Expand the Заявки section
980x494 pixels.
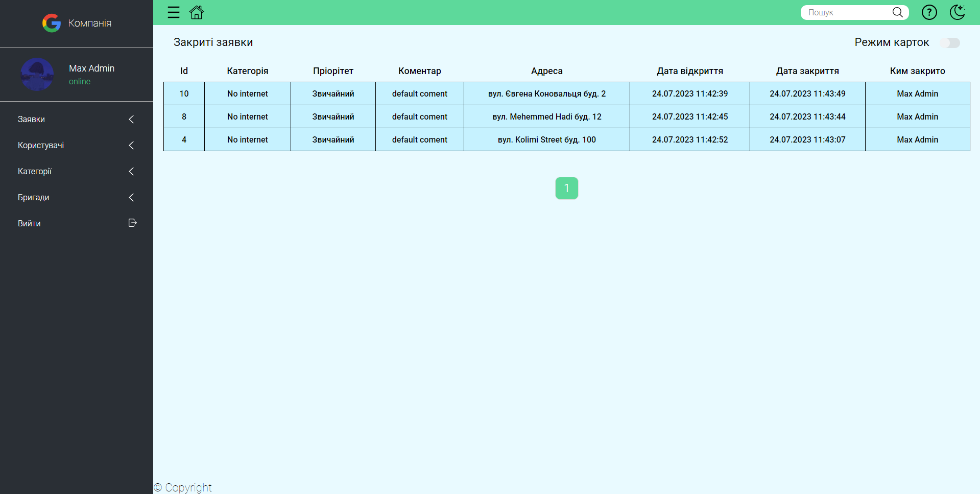[131, 119]
